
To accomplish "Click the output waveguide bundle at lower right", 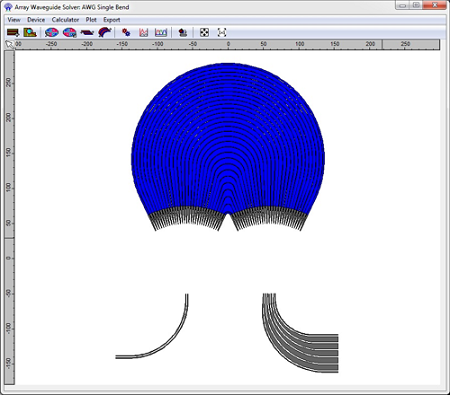I will 300,333.
